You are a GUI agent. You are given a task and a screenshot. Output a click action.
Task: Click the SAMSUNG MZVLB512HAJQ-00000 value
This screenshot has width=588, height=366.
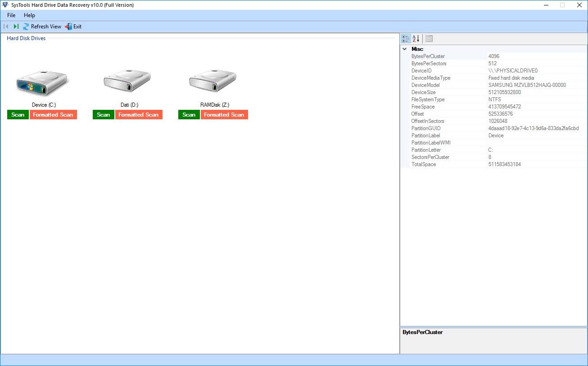(527, 85)
